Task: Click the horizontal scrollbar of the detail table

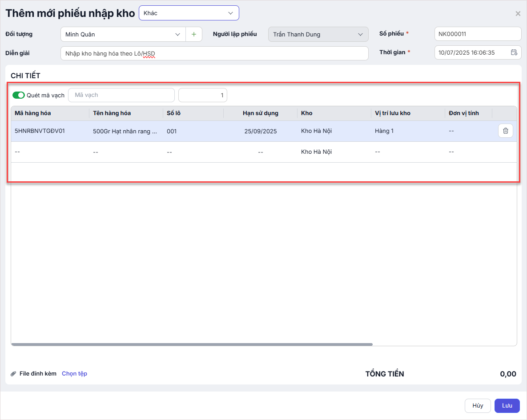Action: pyautogui.click(x=191, y=344)
